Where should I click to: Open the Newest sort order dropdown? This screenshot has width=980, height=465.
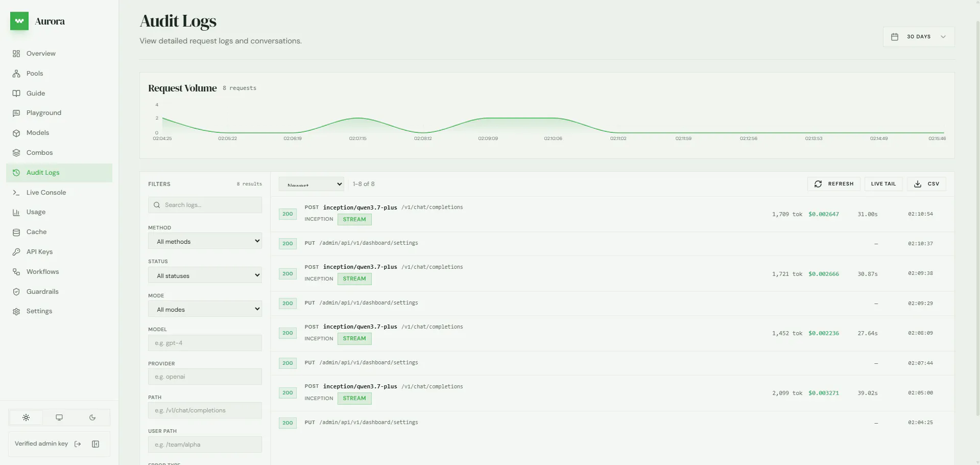click(x=312, y=184)
